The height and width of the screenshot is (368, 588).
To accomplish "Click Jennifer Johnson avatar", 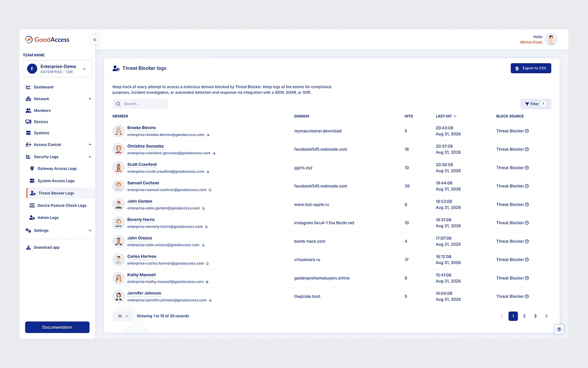I will [x=118, y=296].
